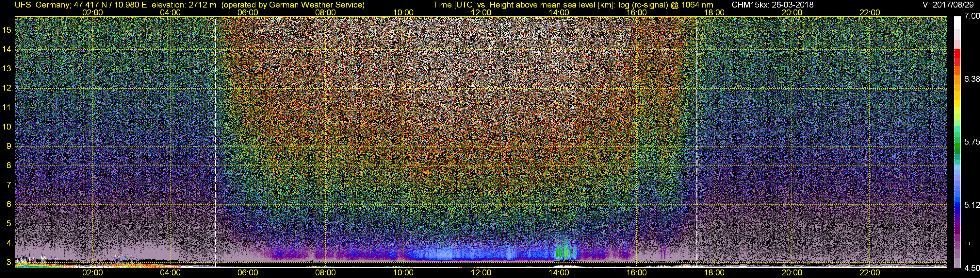Click the small "eq" label beside the color bar
The width and height of the screenshot is (980, 278).
(968, 243)
